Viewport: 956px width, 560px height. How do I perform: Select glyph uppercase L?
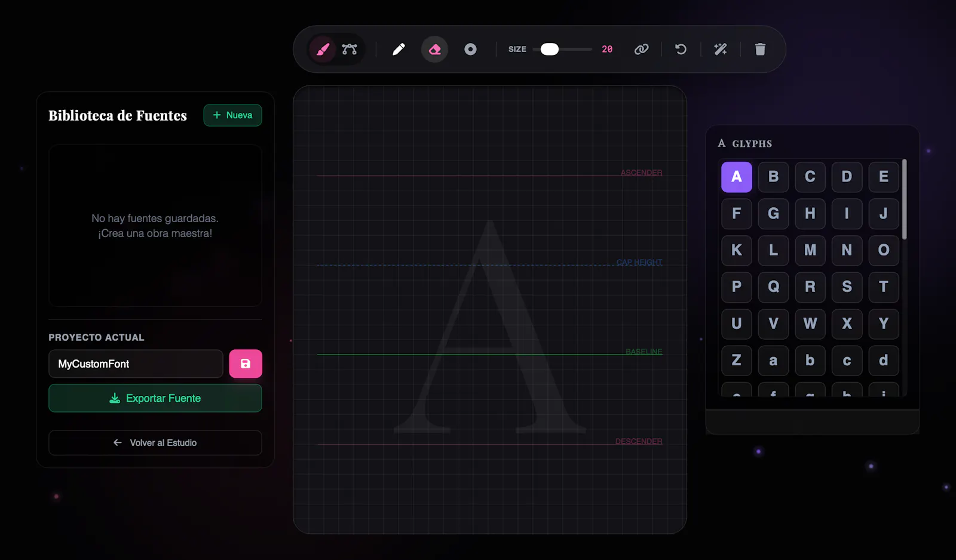pos(773,250)
